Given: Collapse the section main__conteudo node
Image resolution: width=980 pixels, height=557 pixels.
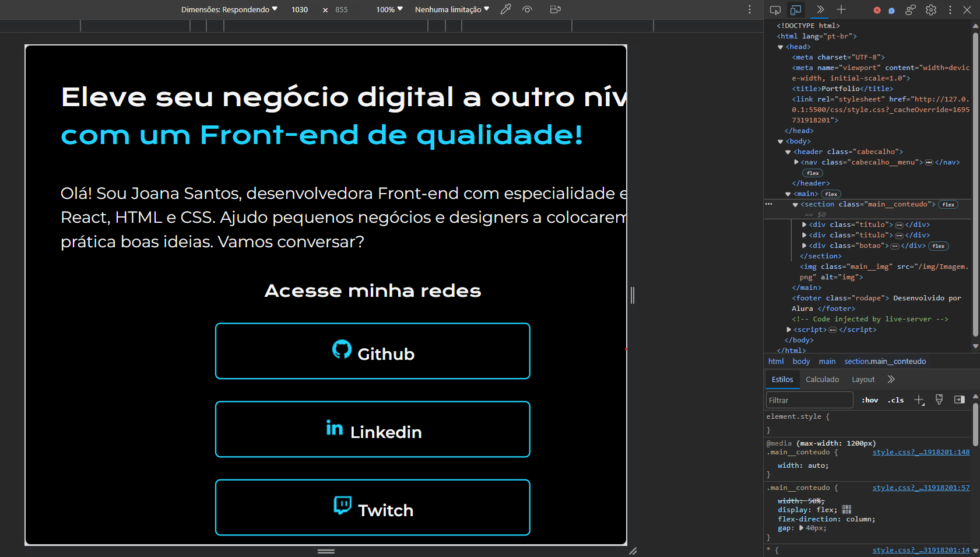Looking at the screenshot, I should click(x=795, y=205).
